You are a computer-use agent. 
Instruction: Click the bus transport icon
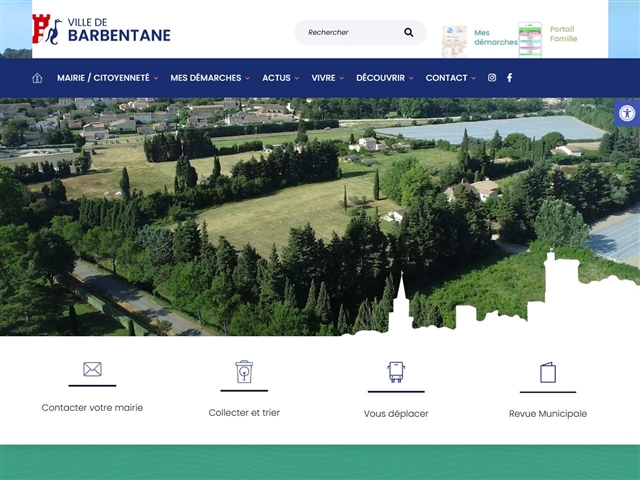(396, 372)
